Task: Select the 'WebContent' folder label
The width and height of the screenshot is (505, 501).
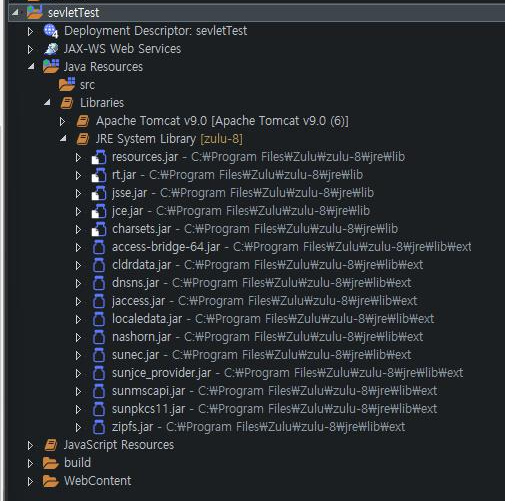Action: (x=98, y=481)
